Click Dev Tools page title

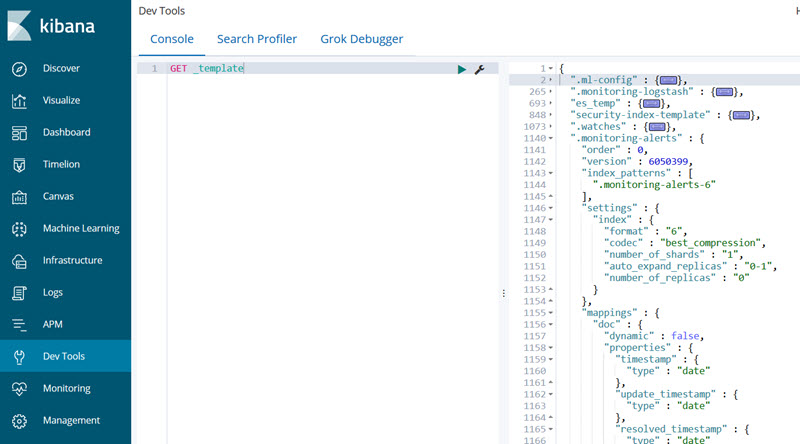(162, 11)
